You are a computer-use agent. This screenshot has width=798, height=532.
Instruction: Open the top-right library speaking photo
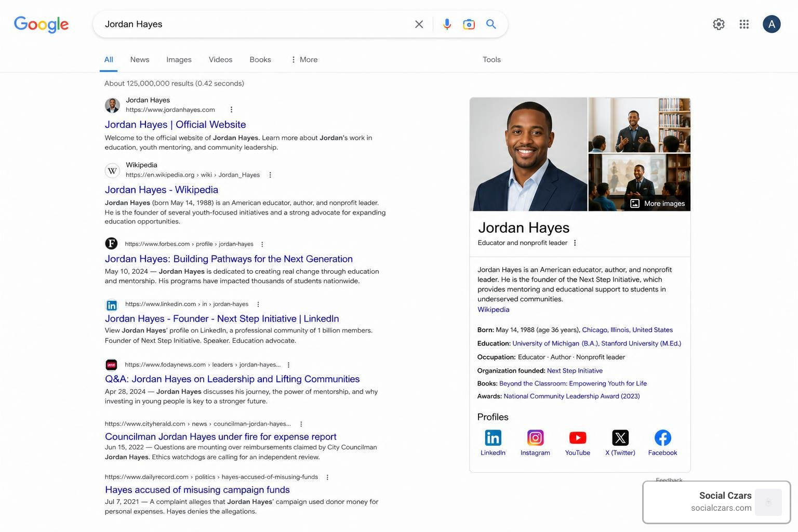point(640,125)
